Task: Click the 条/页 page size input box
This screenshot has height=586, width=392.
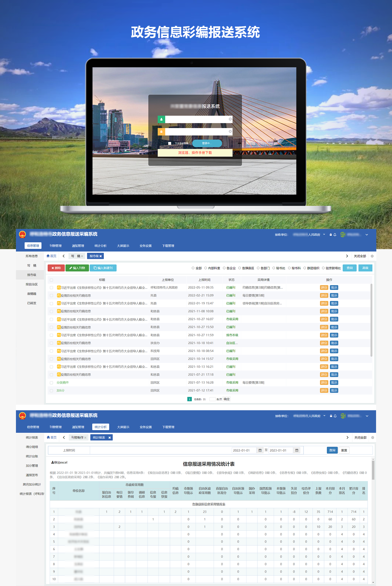Action: click(x=212, y=399)
